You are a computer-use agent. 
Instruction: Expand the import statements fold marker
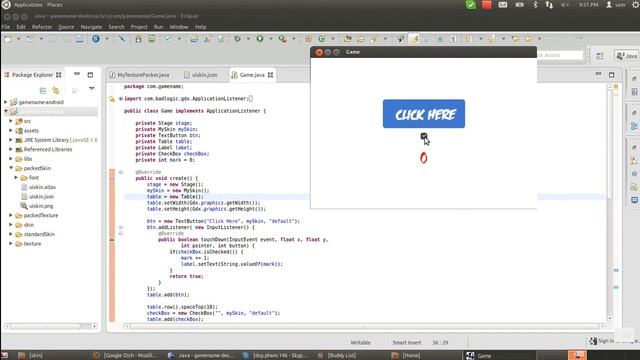click(121, 99)
